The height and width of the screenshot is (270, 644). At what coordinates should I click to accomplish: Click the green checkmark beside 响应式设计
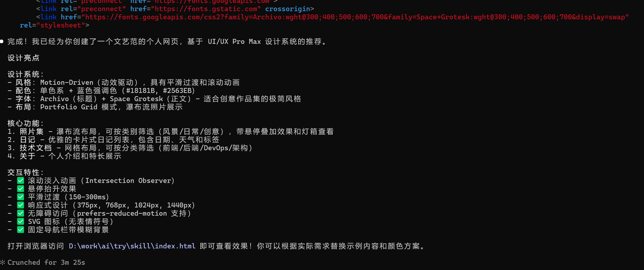pyautogui.click(x=20, y=205)
